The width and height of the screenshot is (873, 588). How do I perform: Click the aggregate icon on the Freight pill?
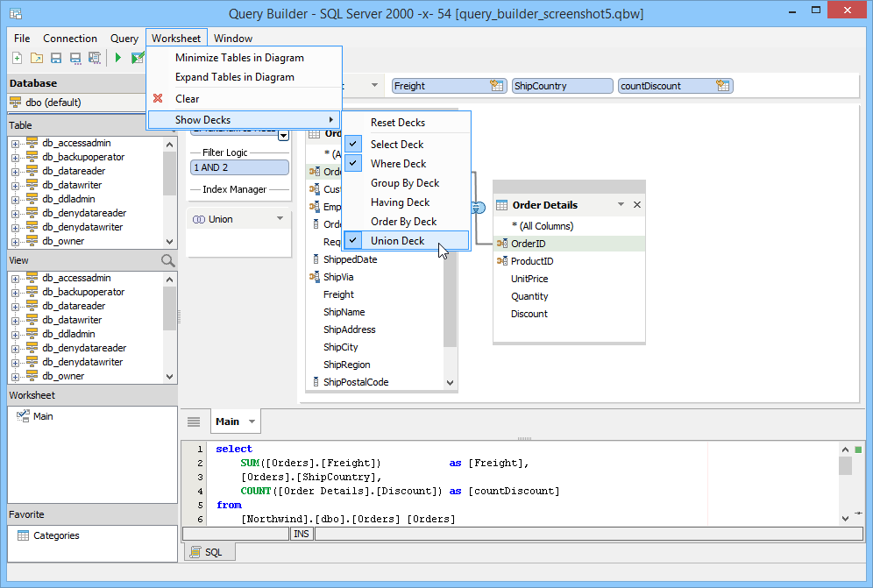[x=497, y=86]
